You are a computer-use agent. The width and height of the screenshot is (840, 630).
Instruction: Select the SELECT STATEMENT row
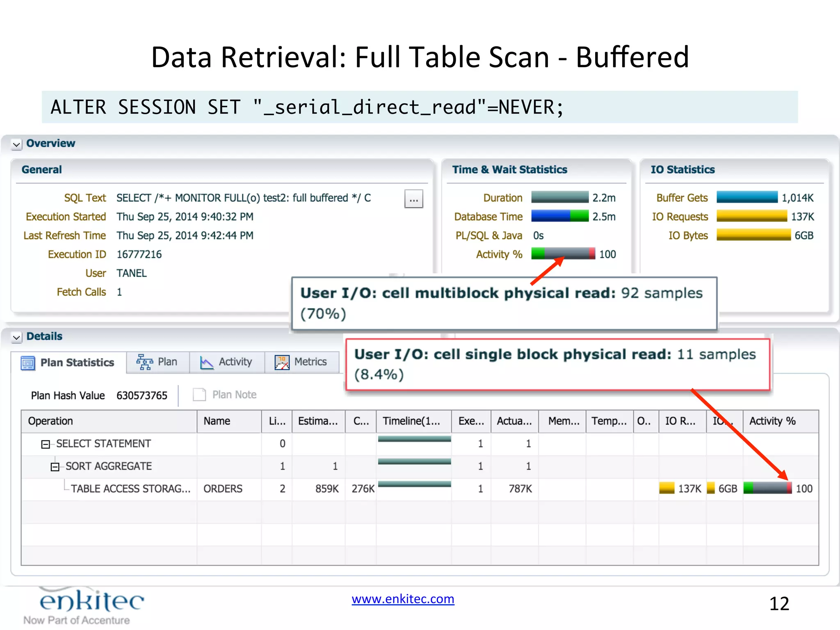420,444
